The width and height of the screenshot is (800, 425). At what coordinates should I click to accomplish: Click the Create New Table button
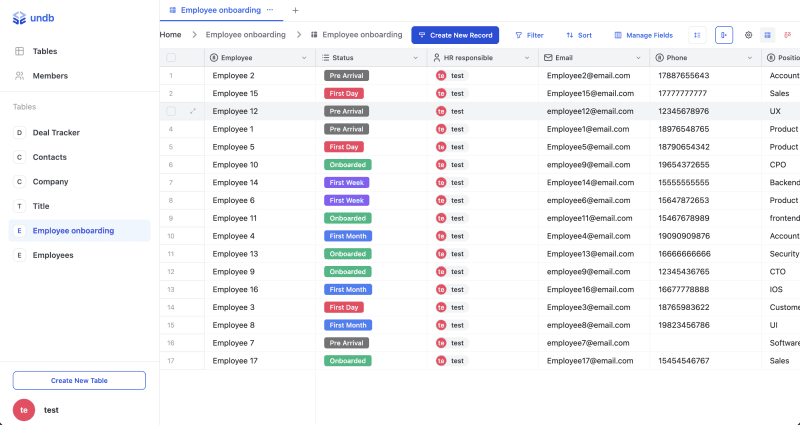pos(79,381)
